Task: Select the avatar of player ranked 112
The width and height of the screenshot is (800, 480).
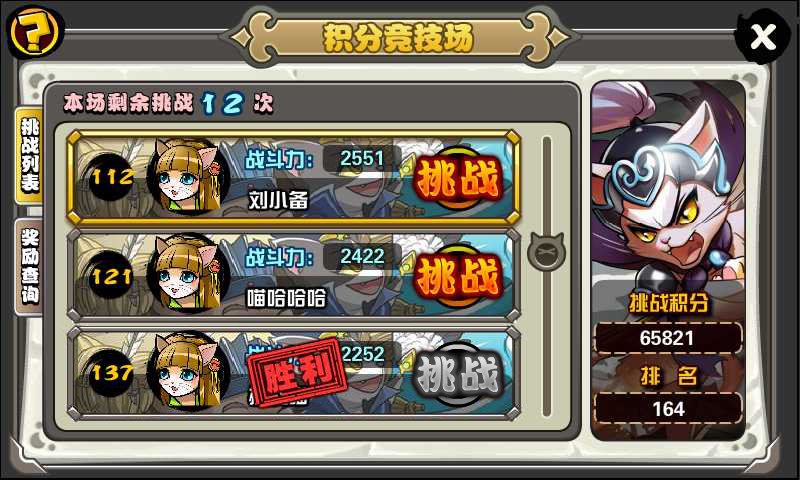Action: point(188,176)
